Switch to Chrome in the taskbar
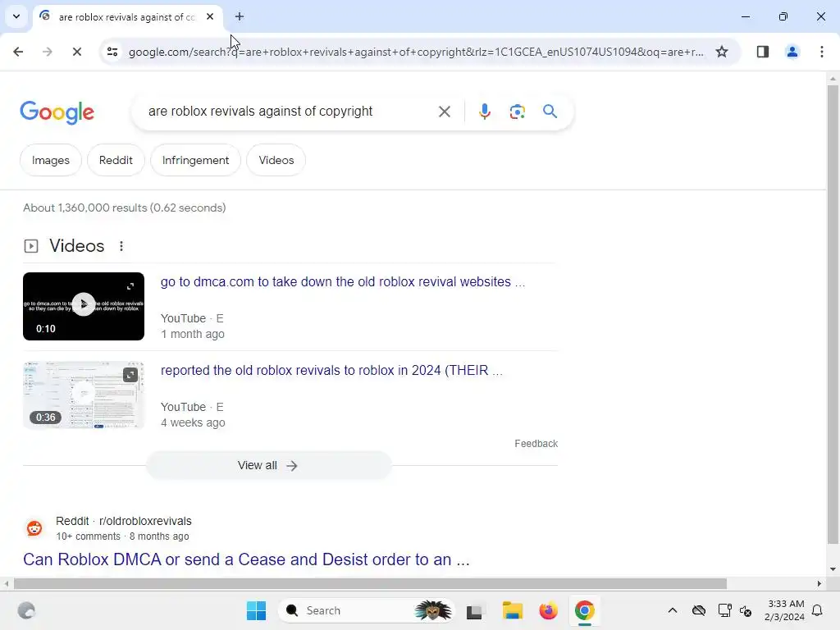 pyautogui.click(x=584, y=610)
